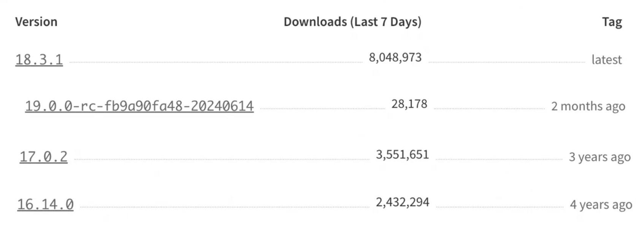Click the 28,178 downloads count
Image resolution: width=644 pixels, height=230 pixels.
(x=409, y=104)
